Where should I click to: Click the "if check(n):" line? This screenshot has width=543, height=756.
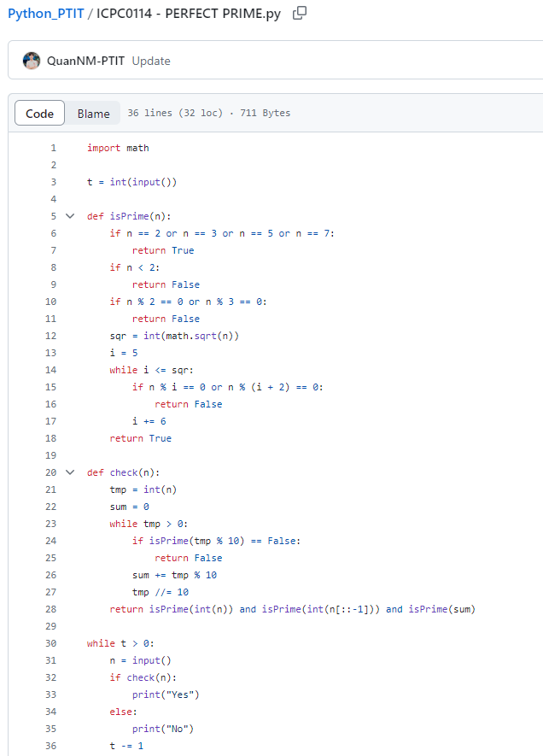tap(143, 678)
